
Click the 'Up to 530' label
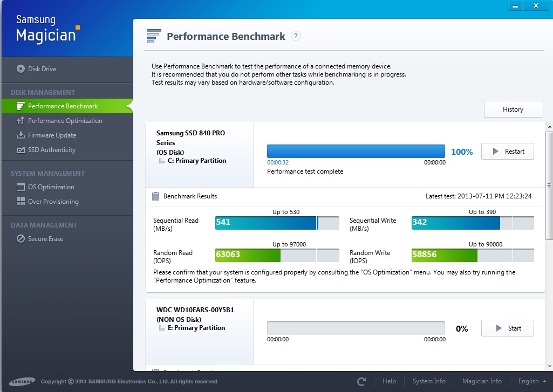[285, 212]
